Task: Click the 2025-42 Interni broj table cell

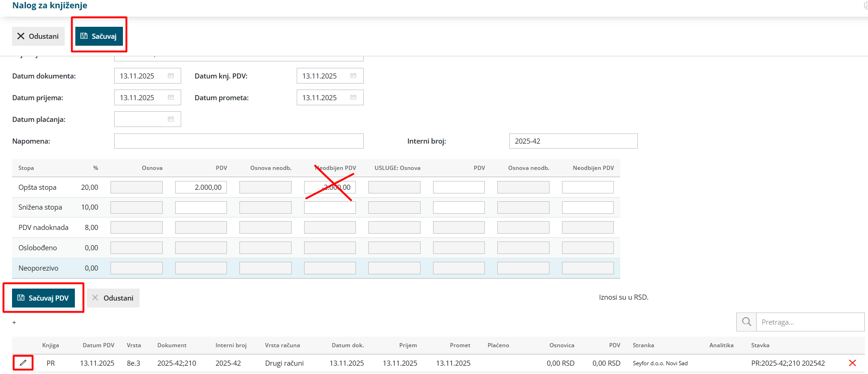Action: tap(228, 363)
